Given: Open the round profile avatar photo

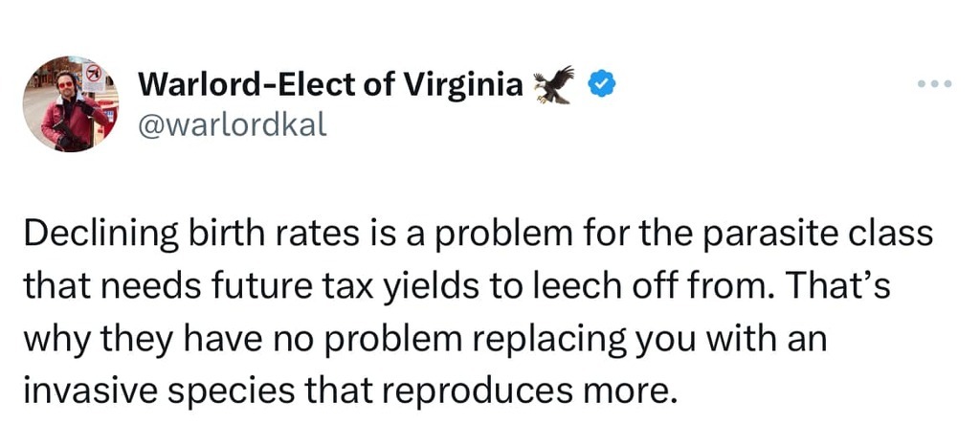Looking at the screenshot, I should point(69,104).
